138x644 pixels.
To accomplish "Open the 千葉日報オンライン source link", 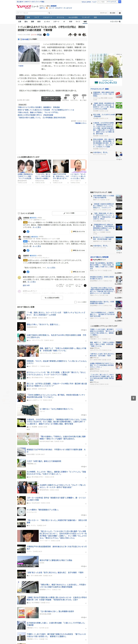I will (80, 123).
